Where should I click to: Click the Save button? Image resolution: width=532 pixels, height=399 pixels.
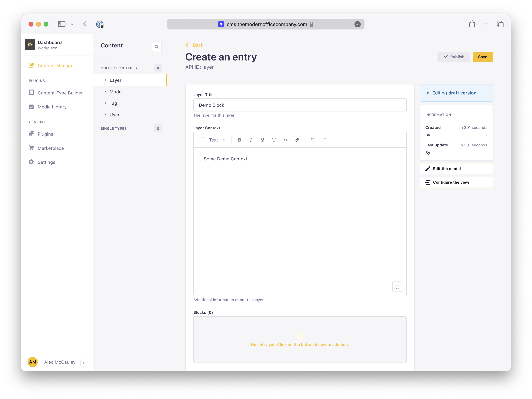coord(482,57)
